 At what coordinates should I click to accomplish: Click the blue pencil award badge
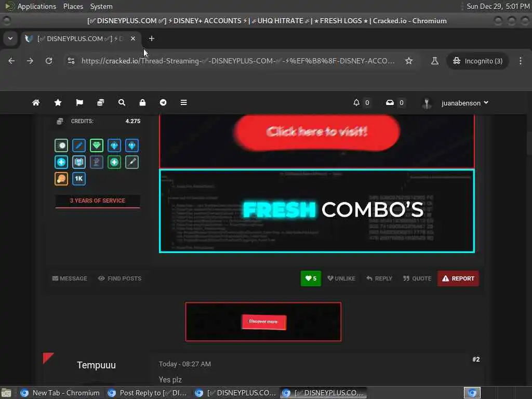point(79,145)
